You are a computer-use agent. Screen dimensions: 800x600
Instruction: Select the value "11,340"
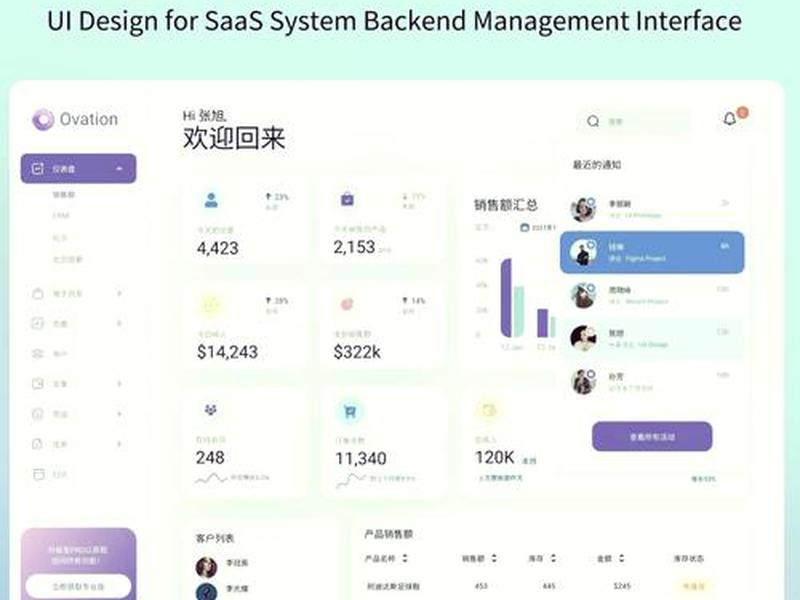(361, 459)
